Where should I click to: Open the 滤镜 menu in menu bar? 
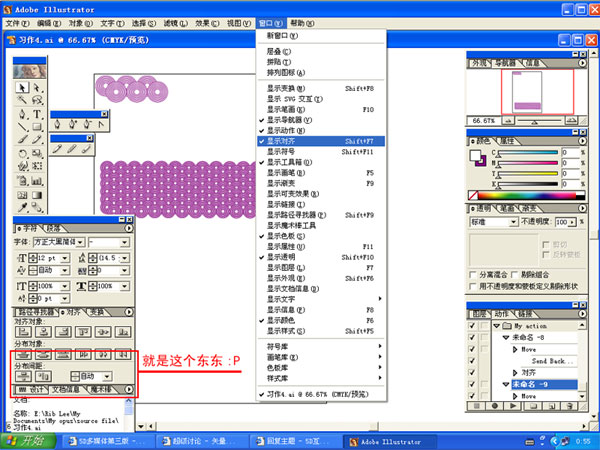pyautogui.click(x=175, y=23)
